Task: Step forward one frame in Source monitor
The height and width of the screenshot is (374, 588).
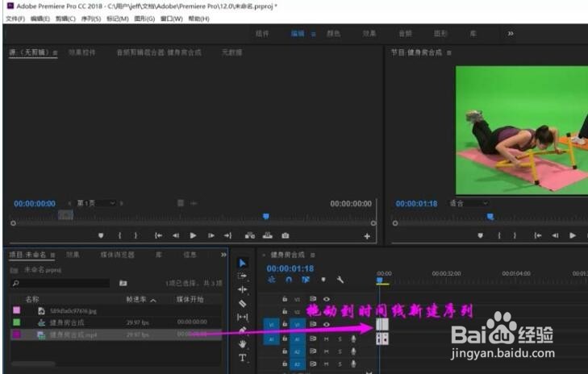Action: (x=211, y=235)
